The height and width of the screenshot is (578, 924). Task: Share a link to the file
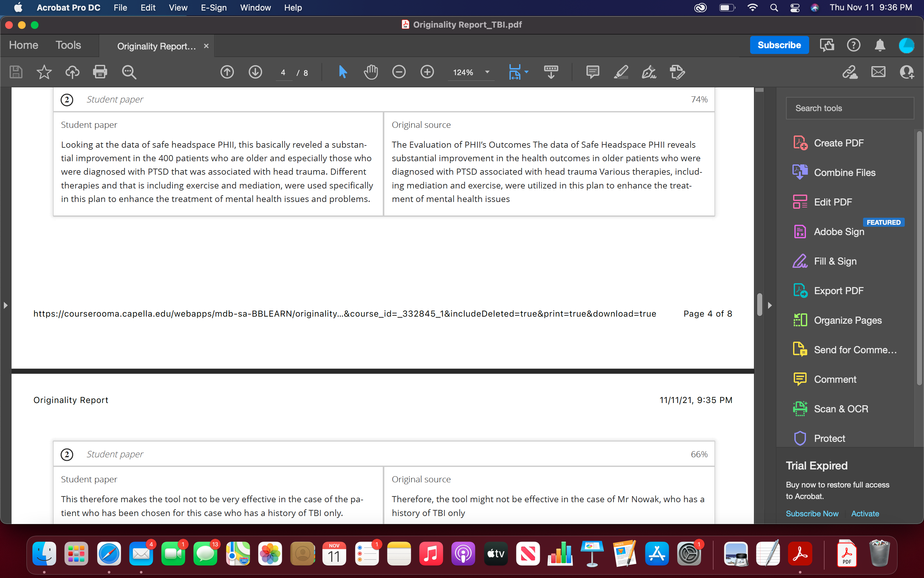pos(850,72)
